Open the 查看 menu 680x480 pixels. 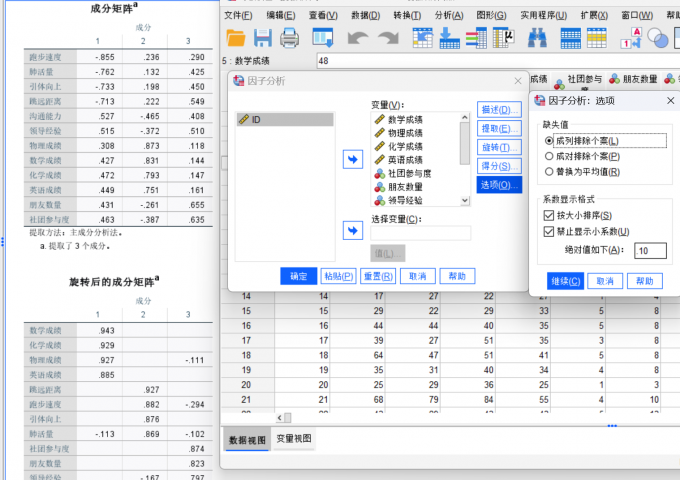tap(323, 16)
